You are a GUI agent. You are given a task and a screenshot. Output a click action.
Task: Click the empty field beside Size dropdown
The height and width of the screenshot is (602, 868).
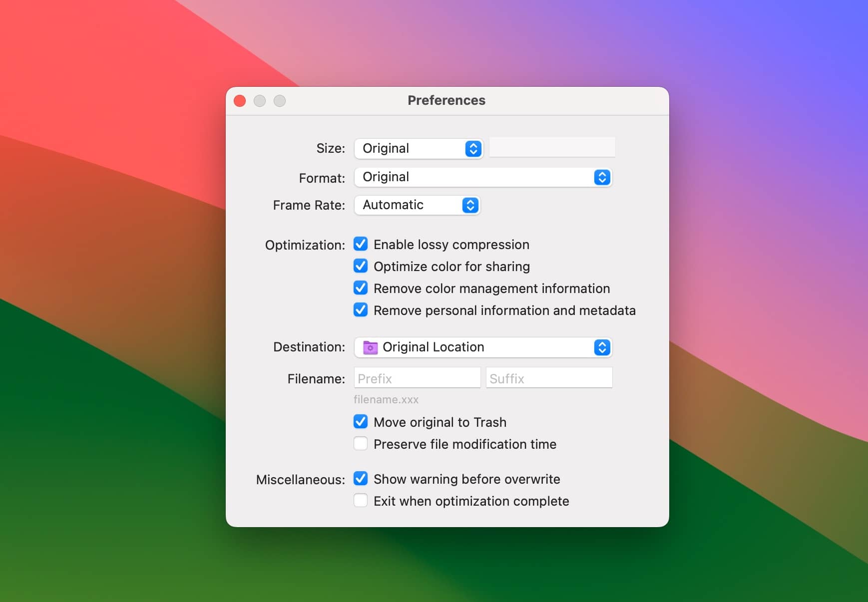(x=552, y=148)
